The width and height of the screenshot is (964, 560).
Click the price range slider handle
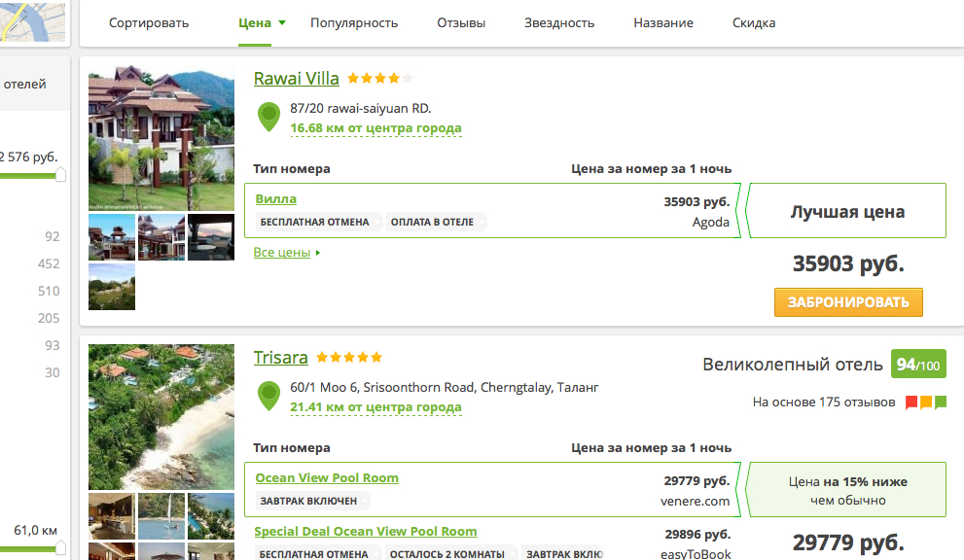point(60,175)
